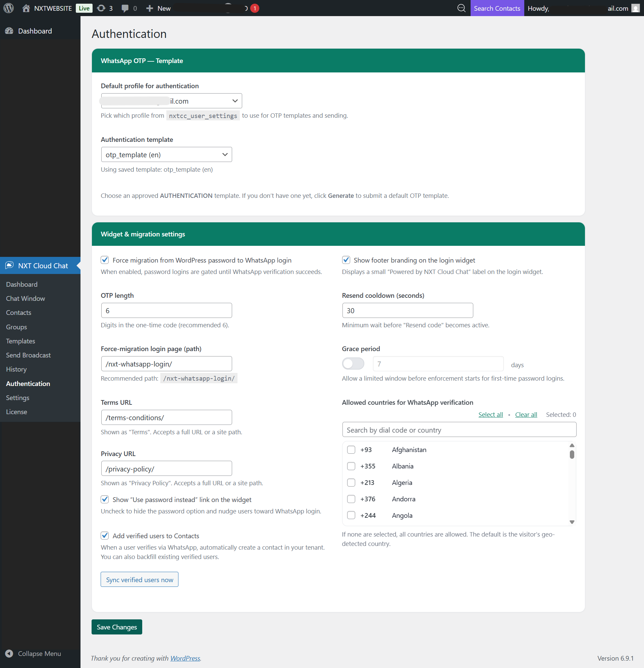This screenshot has width=644, height=668.
Task: Click the red notification badge 1
Action: pos(254,8)
